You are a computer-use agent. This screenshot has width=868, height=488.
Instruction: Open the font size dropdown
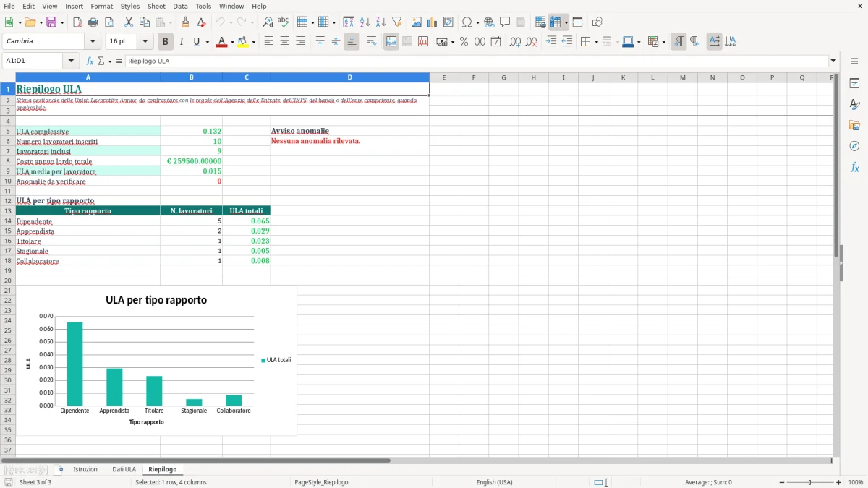[145, 42]
